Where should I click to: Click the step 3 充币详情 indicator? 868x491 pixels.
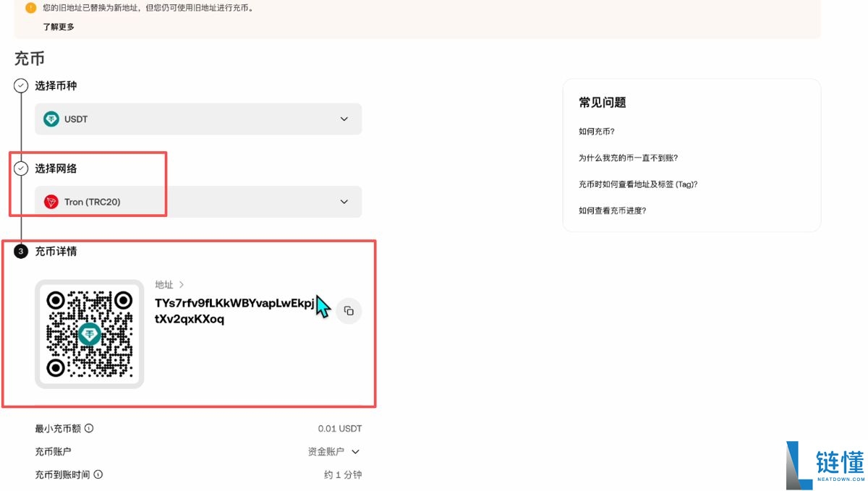point(20,252)
